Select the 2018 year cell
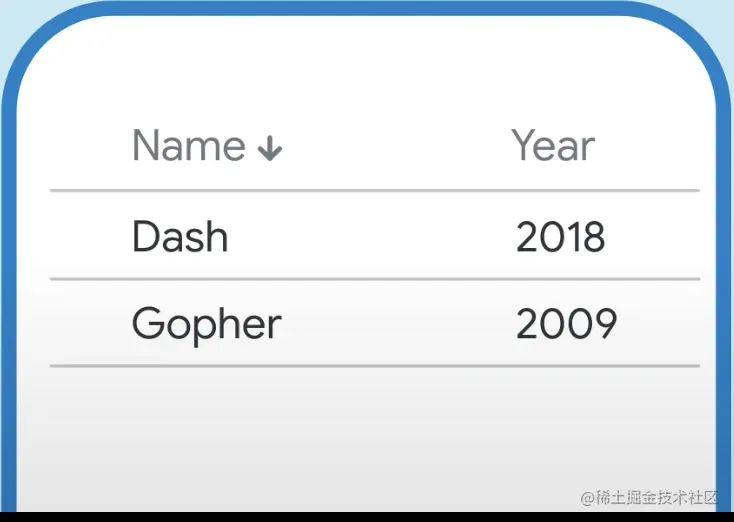The image size is (734, 522). pyautogui.click(x=560, y=236)
